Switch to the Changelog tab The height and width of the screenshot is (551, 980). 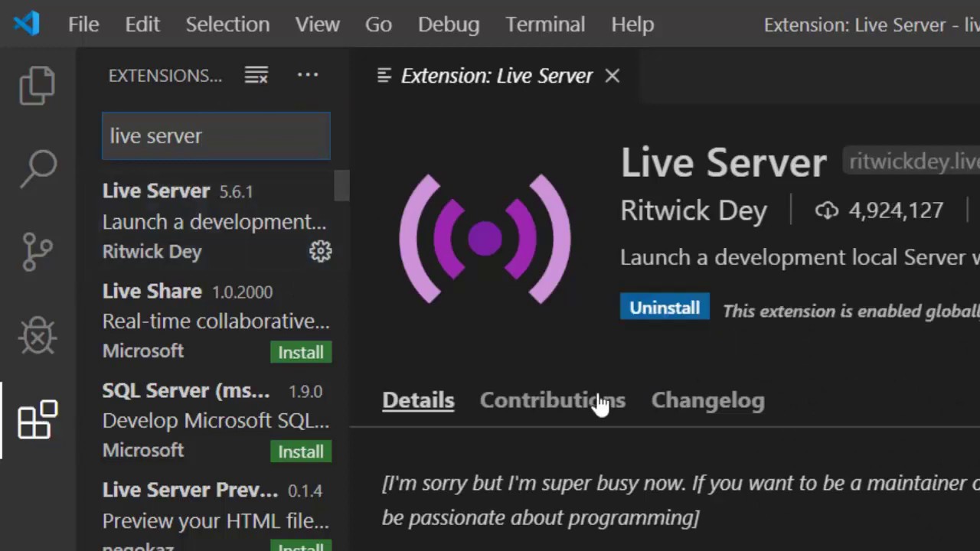click(x=708, y=400)
